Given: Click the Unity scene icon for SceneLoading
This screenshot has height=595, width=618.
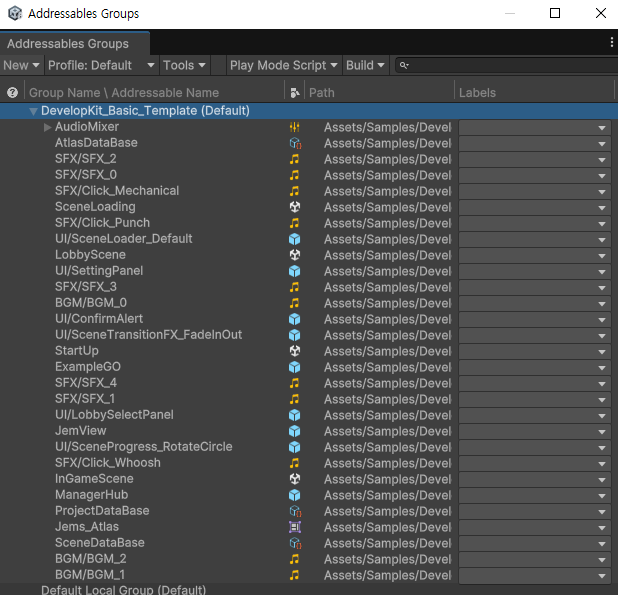Looking at the screenshot, I should click(295, 207).
